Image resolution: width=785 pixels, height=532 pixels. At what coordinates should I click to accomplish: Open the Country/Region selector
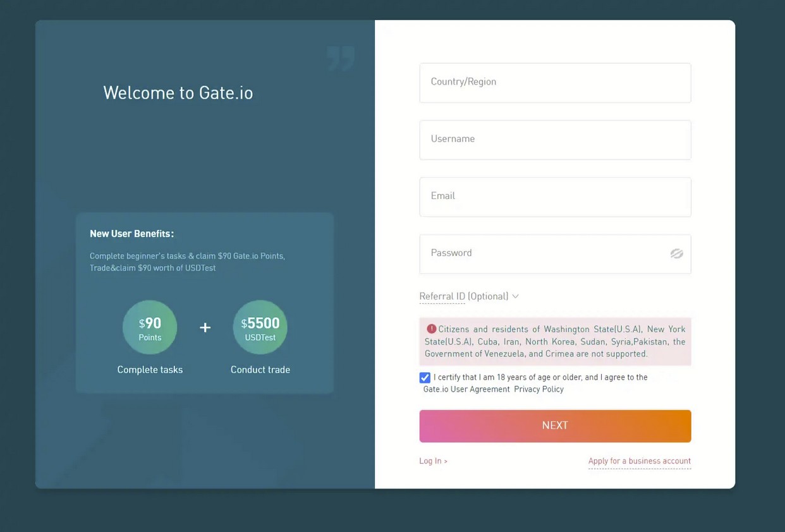pos(554,82)
